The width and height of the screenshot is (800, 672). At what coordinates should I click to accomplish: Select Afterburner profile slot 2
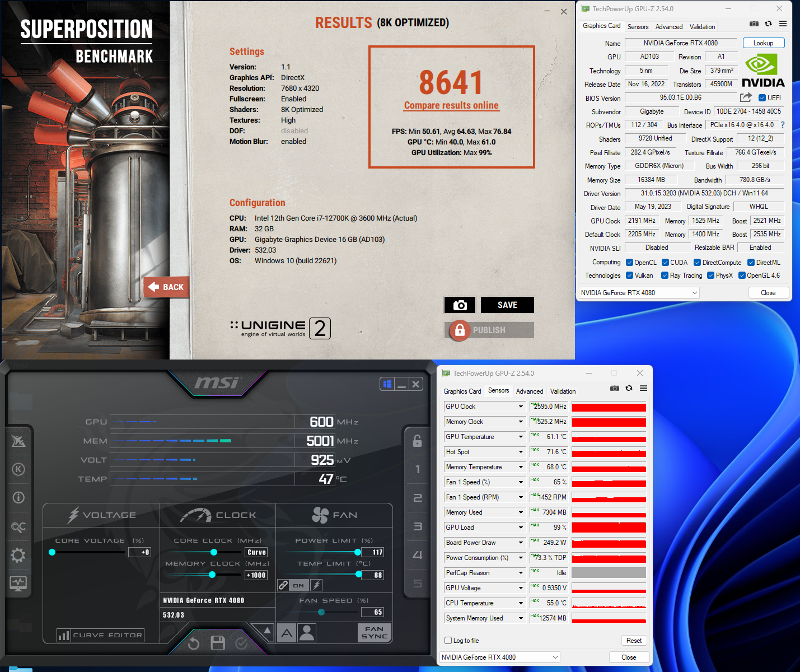click(x=418, y=498)
